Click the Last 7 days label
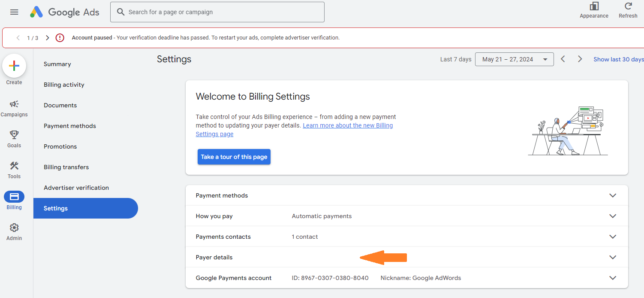The height and width of the screenshot is (298, 644). pos(456,59)
